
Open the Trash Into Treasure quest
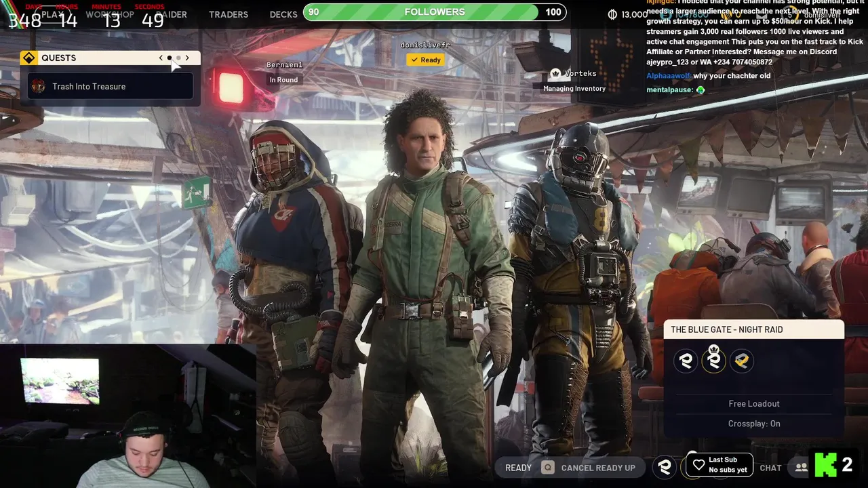(111, 86)
